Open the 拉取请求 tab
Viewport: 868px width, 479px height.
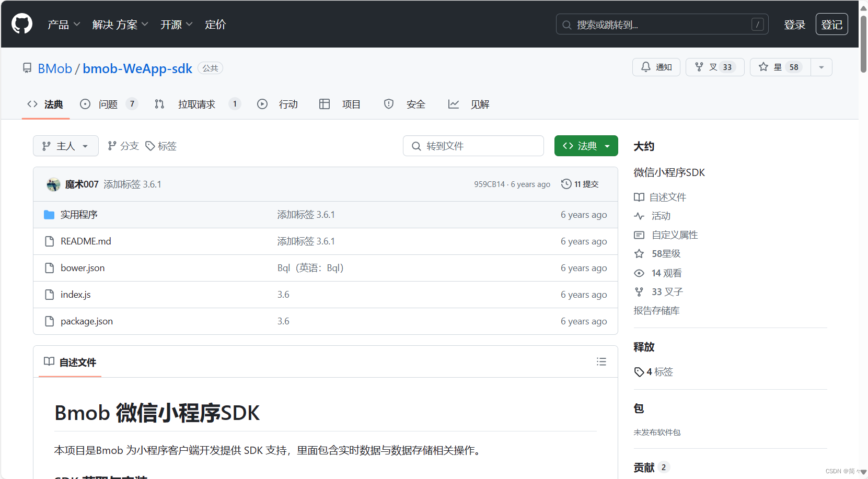click(196, 104)
